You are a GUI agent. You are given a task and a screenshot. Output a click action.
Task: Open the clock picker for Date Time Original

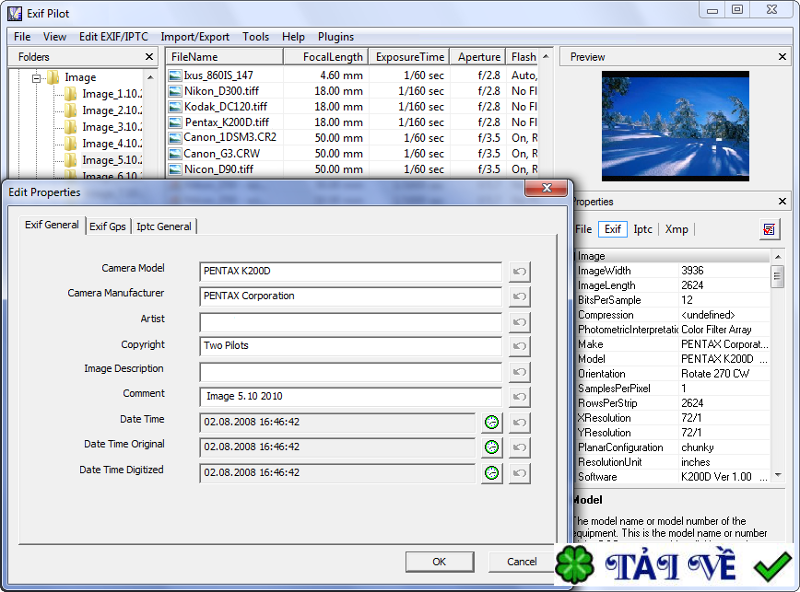point(492,447)
